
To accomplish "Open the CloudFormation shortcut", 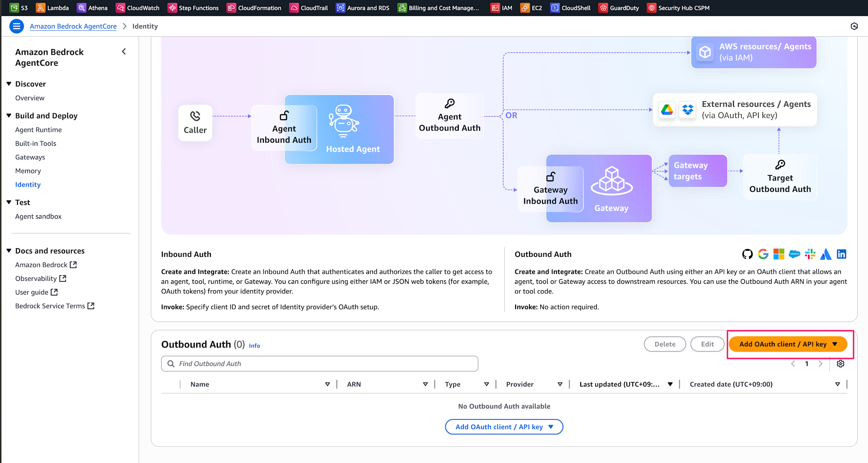I will pyautogui.click(x=254, y=8).
